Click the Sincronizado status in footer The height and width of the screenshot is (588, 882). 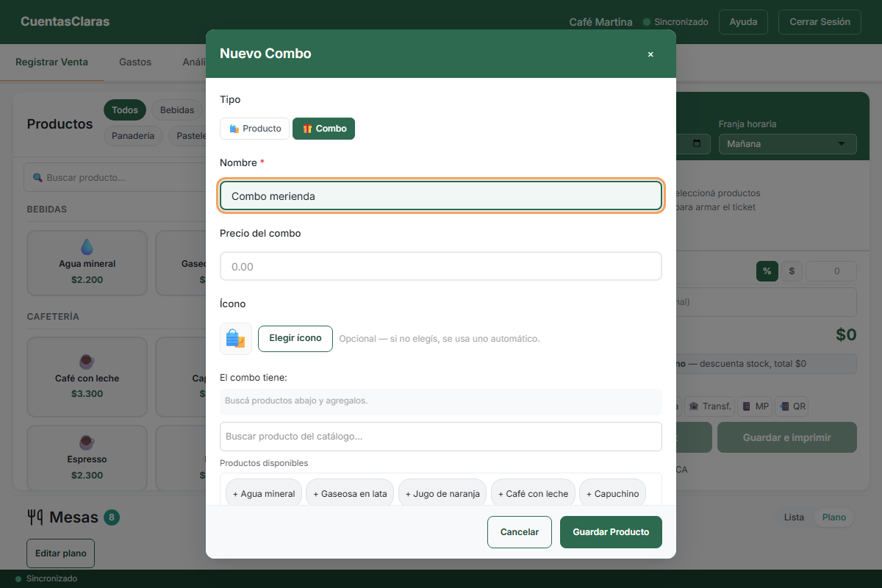[46, 578]
